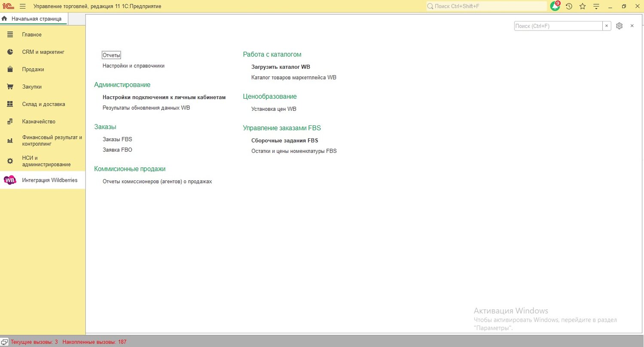
Task: Open favorites star icon
Action: [583, 6]
